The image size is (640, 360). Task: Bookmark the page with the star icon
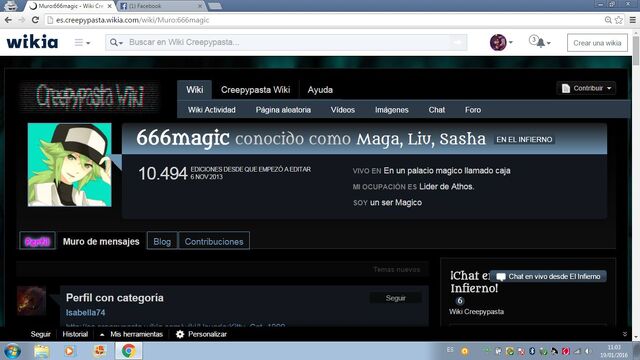point(619,20)
